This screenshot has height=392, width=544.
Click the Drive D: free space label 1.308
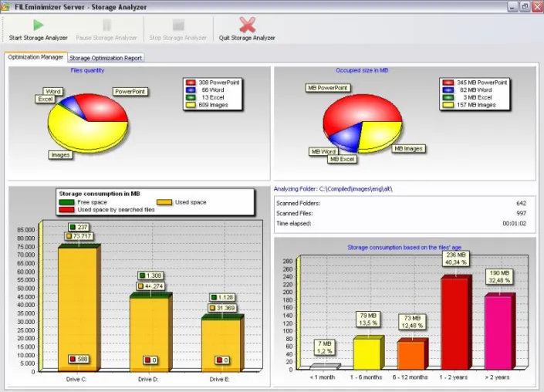coord(150,275)
